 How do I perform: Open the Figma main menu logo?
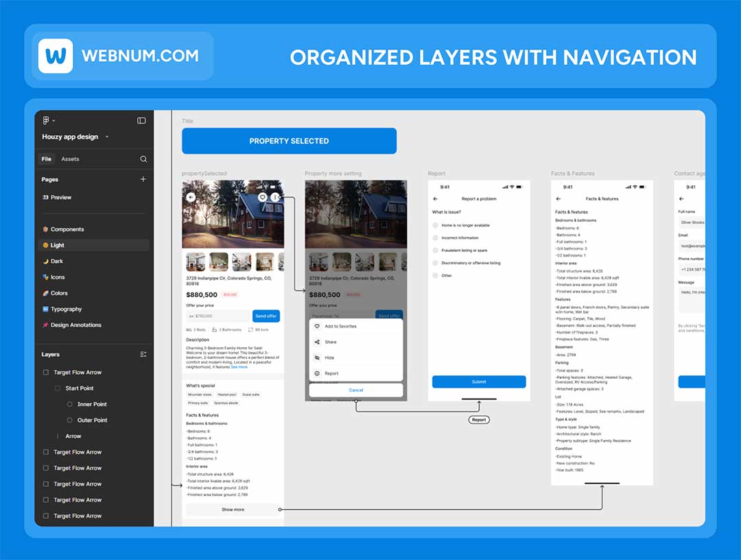click(x=47, y=120)
